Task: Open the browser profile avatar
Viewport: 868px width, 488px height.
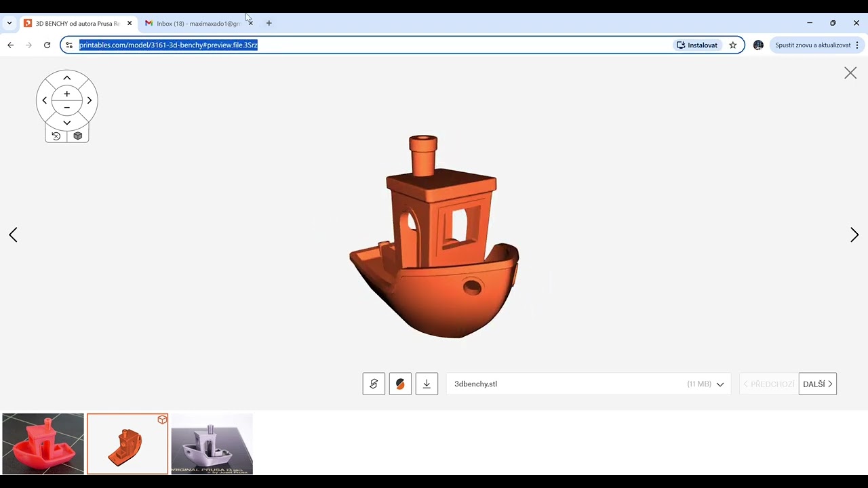Action: [x=758, y=45]
